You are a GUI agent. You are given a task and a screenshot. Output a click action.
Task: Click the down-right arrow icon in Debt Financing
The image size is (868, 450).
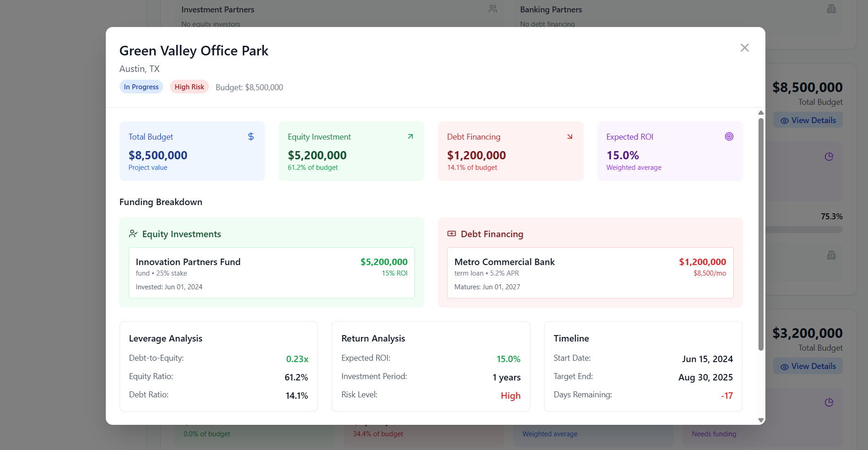(x=569, y=136)
